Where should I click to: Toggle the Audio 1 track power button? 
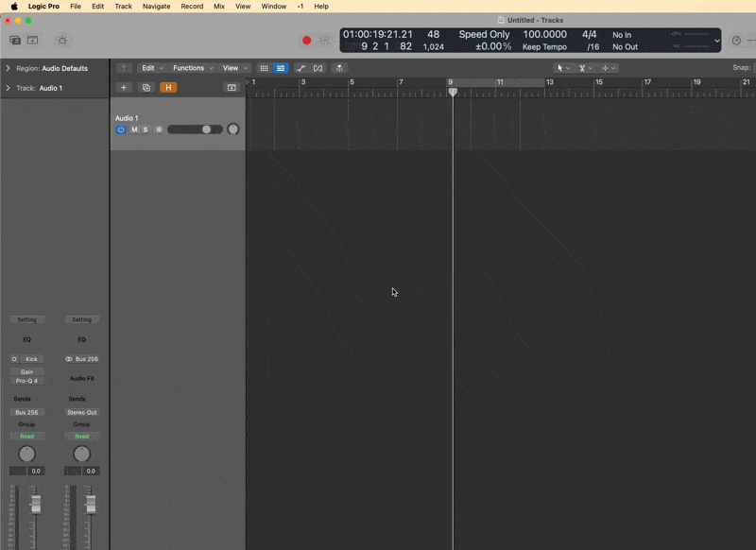pyautogui.click(x=121, y=129)
